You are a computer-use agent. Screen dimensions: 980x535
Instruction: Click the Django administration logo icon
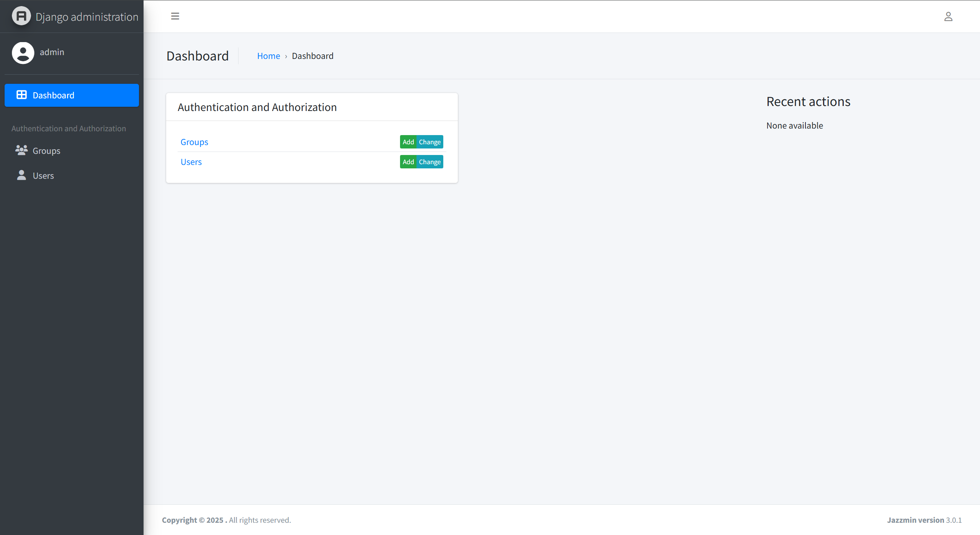tap(21, 16)
